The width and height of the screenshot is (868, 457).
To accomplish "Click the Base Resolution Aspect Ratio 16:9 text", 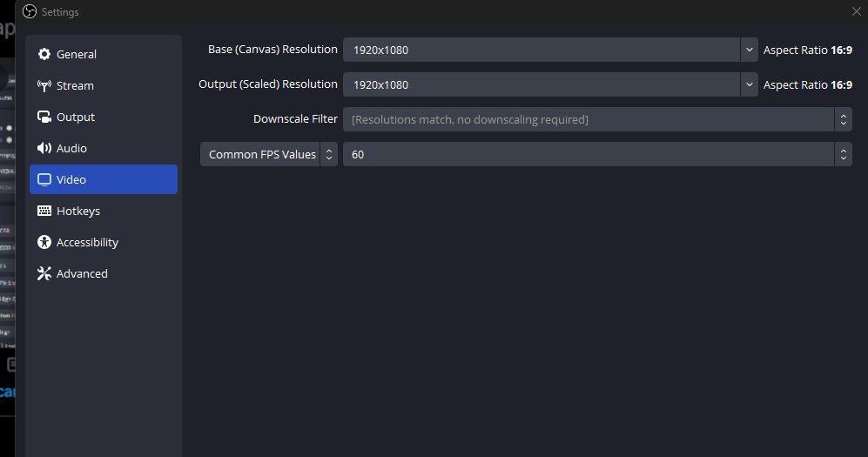I will click(808, 50).
